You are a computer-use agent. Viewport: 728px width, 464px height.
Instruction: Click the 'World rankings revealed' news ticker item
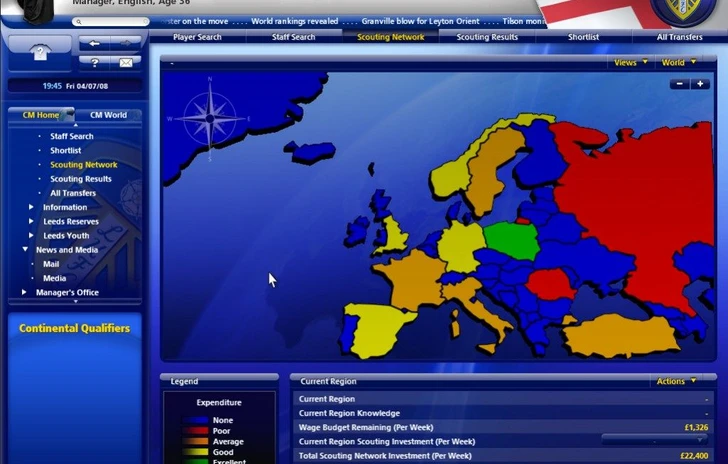click(x=295, y=21)
